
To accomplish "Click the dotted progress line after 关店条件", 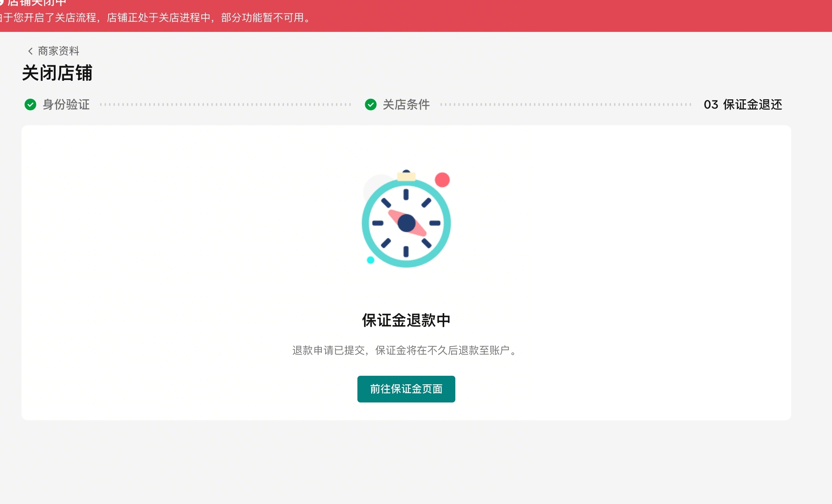I will click(x=566, y=105).
